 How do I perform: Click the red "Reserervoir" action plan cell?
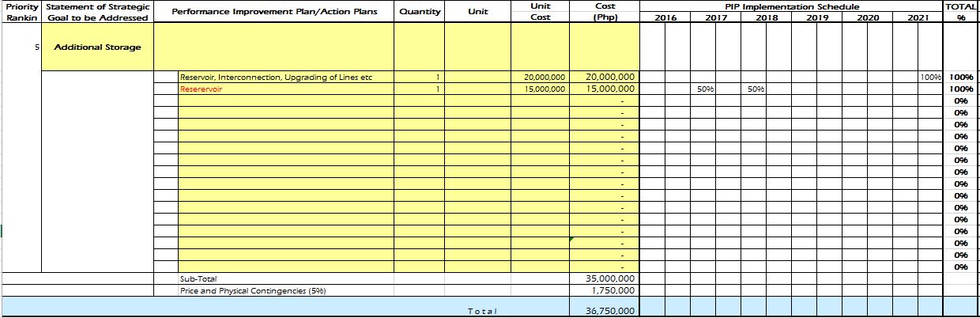pos(285,89)
